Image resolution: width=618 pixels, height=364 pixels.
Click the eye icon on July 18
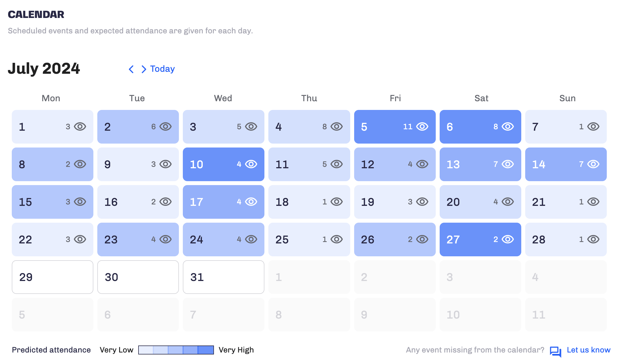coord(336,202)
